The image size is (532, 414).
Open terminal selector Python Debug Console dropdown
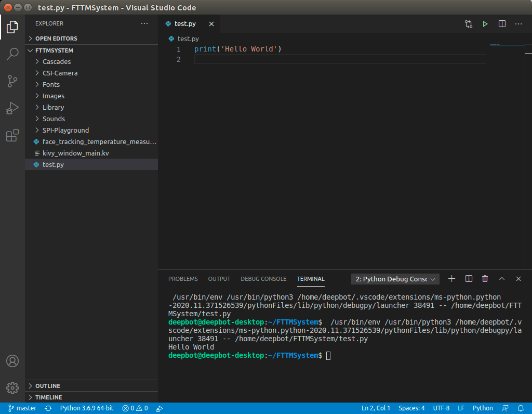pos(395,279)
